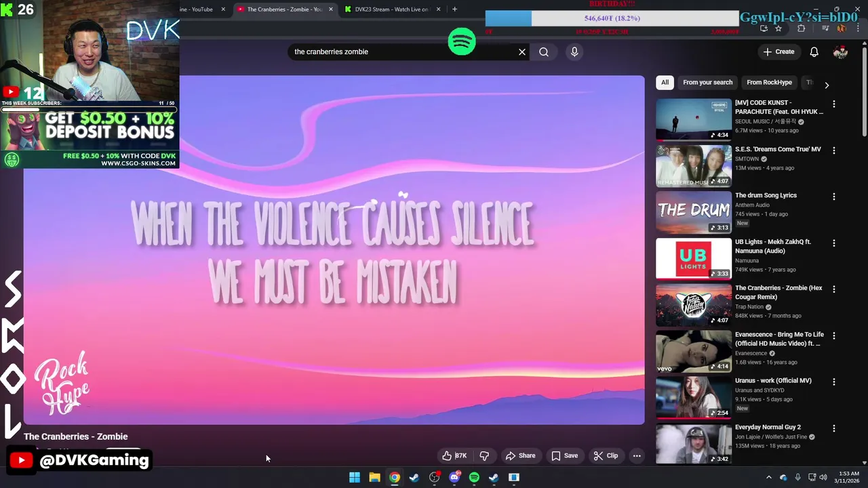Show hidden system tray icons
The image size is (868, 488).
click(x=769, y=477)
